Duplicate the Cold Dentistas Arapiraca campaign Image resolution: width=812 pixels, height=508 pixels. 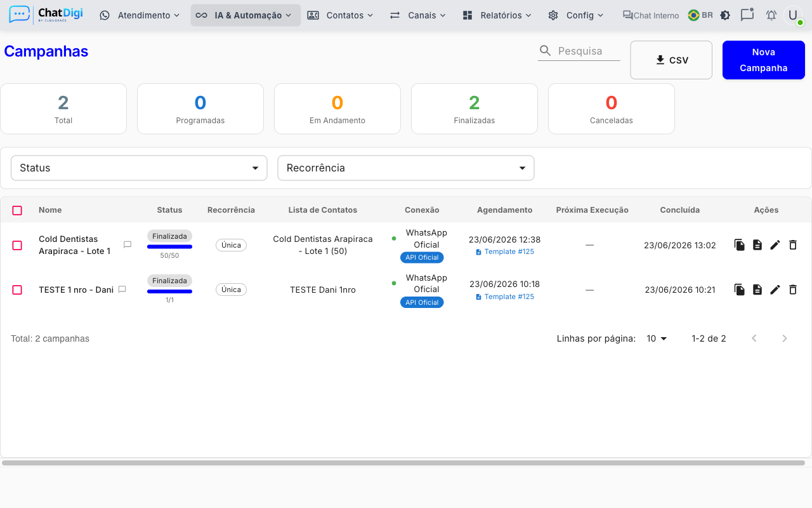[740, 244]
